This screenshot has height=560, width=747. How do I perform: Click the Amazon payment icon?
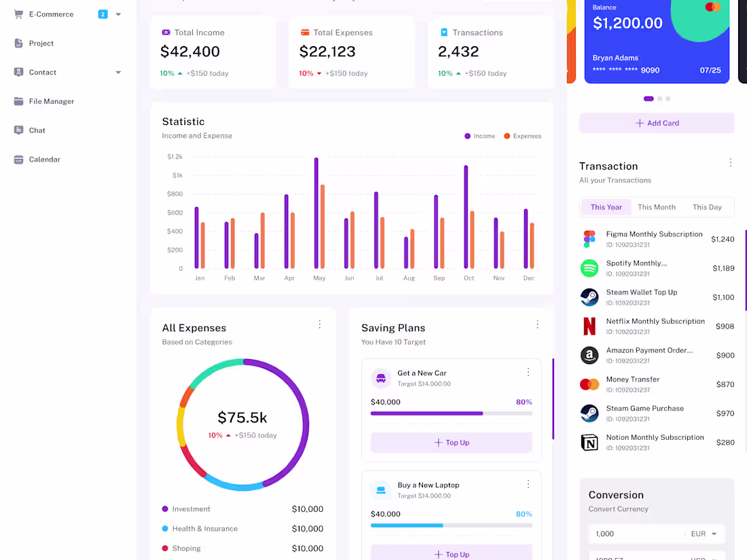pyautogui.click(x=589, y=355)
